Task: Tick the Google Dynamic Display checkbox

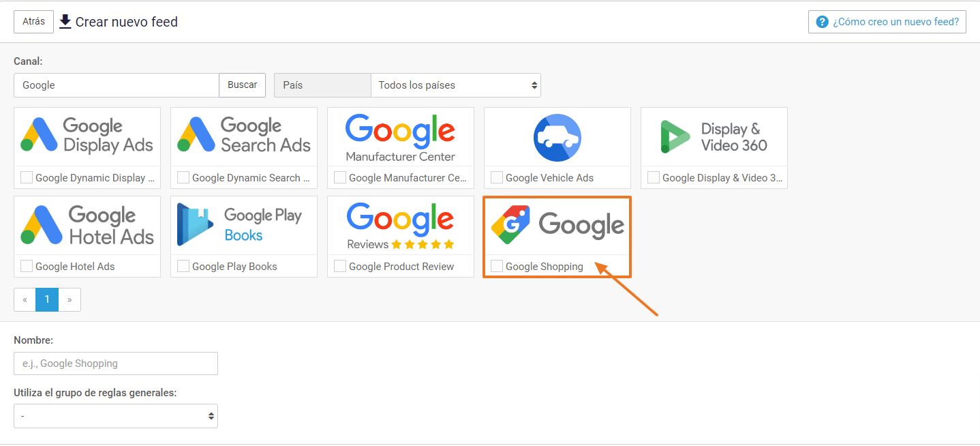Action: pos(27,177)
